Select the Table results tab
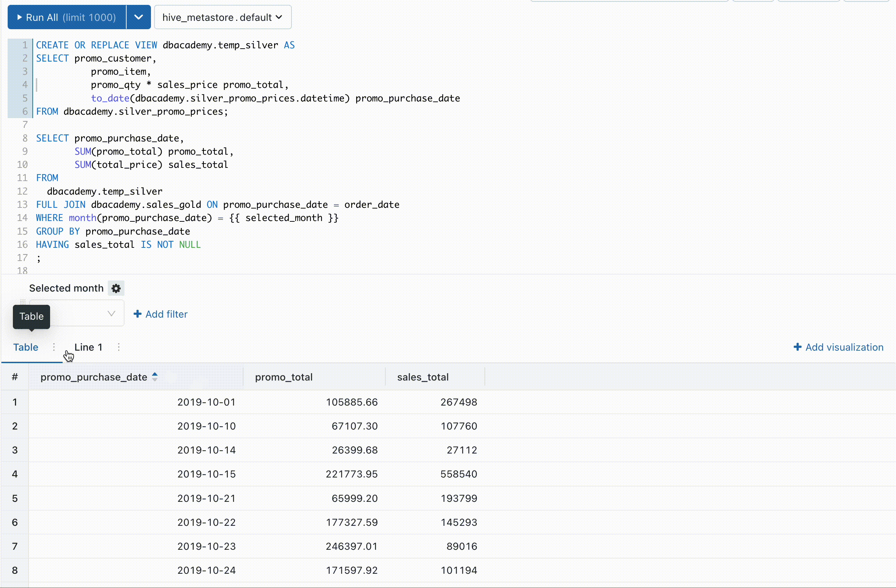 [26, 347]
